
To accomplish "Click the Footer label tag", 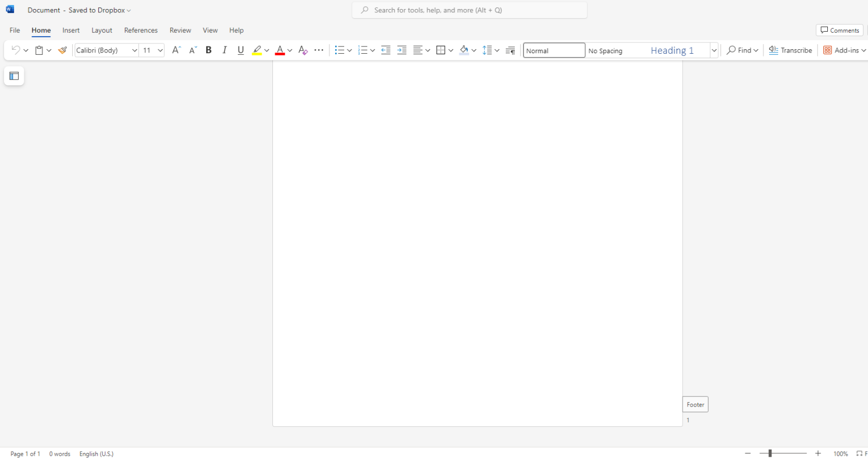I will tap(696, 404).
